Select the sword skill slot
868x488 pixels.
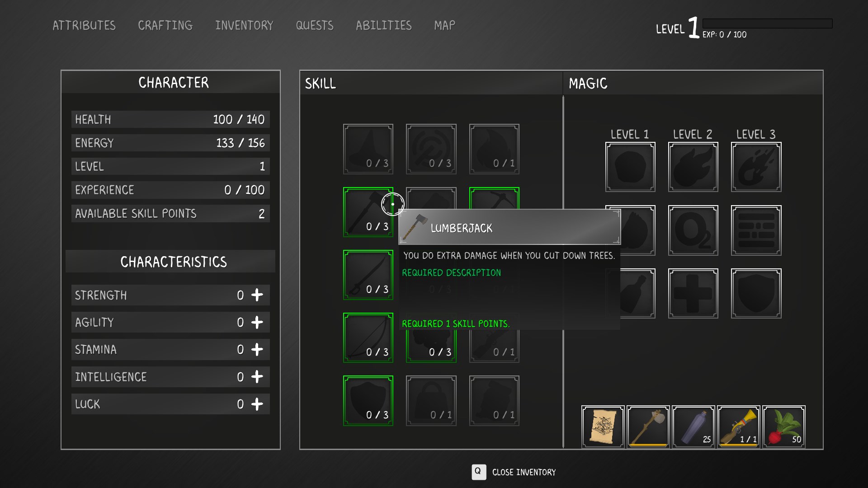[x=368, y=275]
